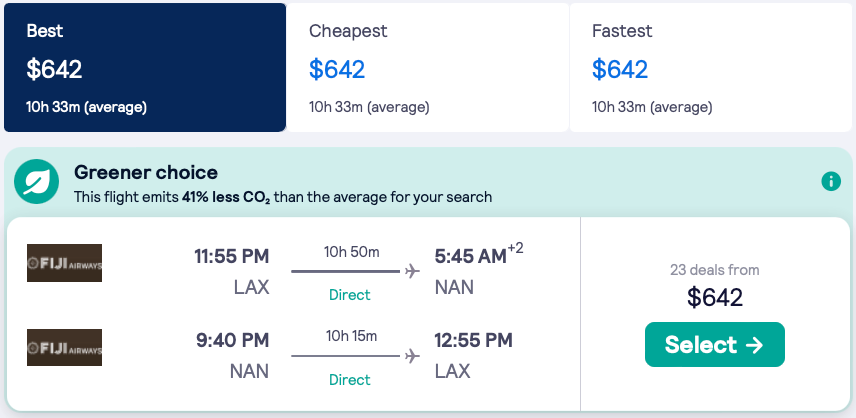
Task: Click the Greener choice heading
Action: click(146, 172)
